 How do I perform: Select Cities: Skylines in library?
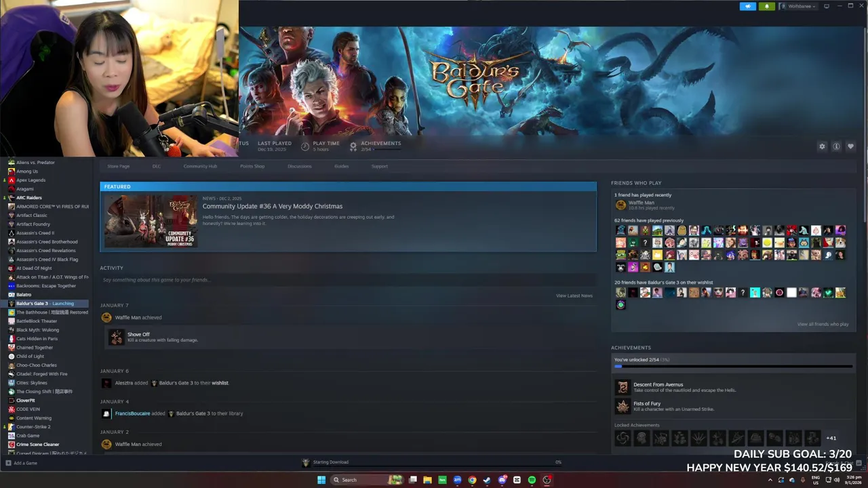point(31,383)
